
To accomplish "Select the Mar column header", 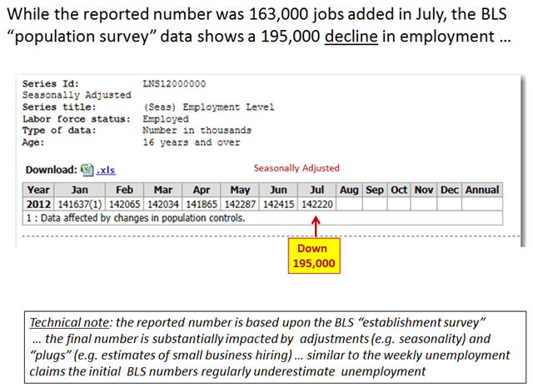I will 163,190.
